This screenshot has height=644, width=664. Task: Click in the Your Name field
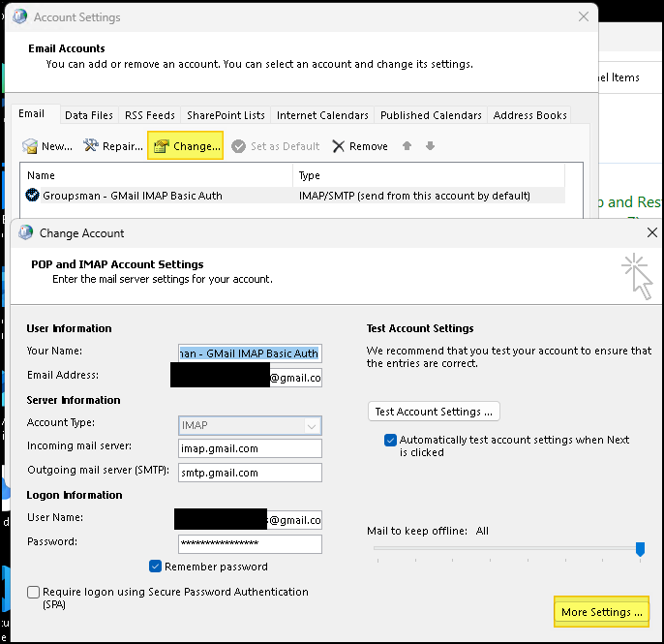250,353
